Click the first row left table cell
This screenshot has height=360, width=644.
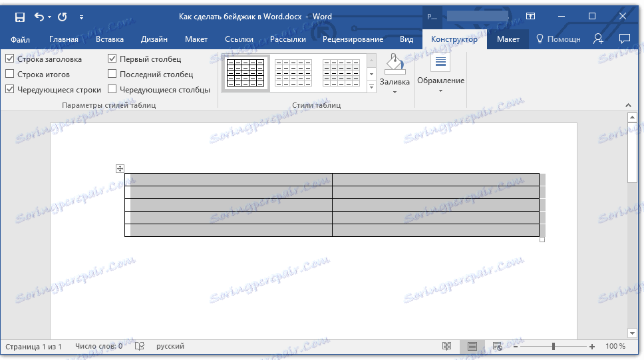tap(228, 180)
